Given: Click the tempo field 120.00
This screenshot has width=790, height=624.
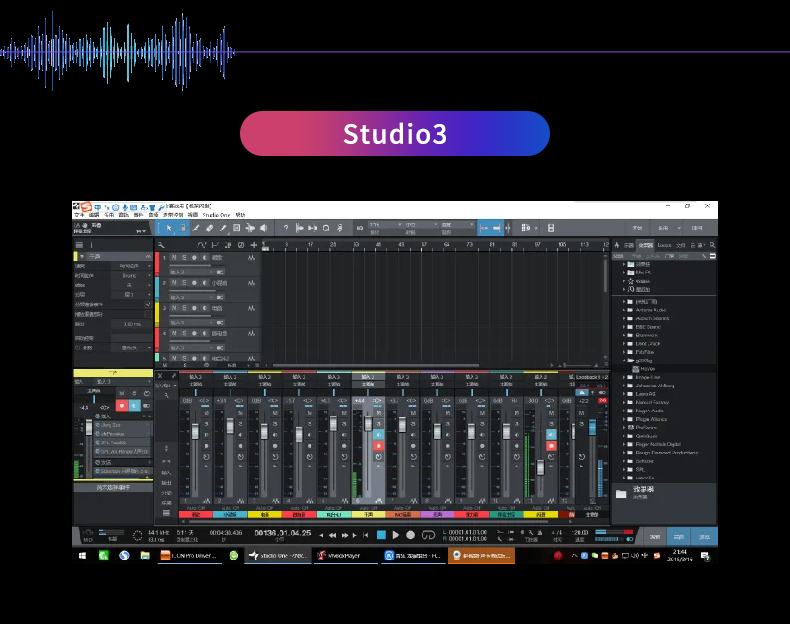Looking at the screenshot, I should (580, 532).
